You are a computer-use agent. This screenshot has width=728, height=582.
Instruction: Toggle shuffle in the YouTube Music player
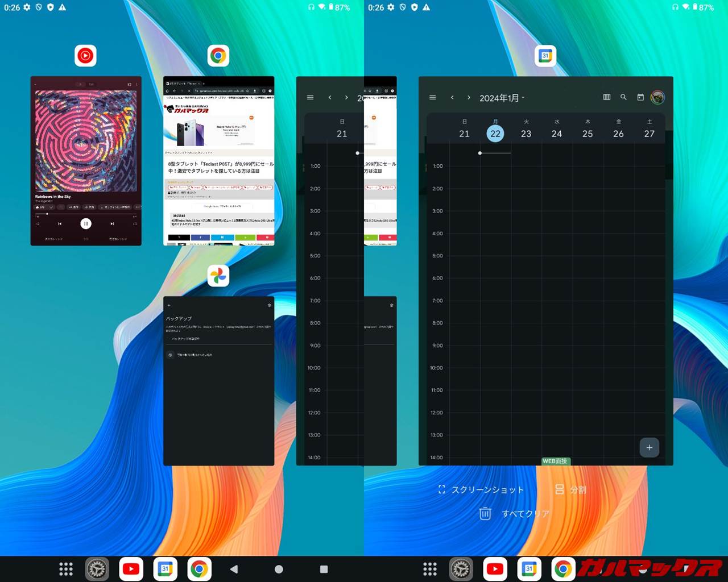38,224
